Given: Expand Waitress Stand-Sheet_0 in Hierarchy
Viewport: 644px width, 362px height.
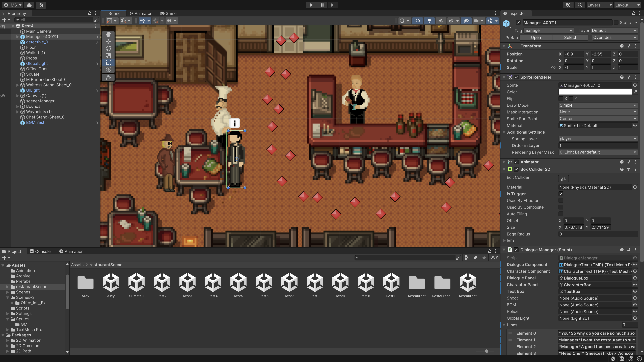Looking at the screenshot, I should pyautogui.click(x=17, y=85).
